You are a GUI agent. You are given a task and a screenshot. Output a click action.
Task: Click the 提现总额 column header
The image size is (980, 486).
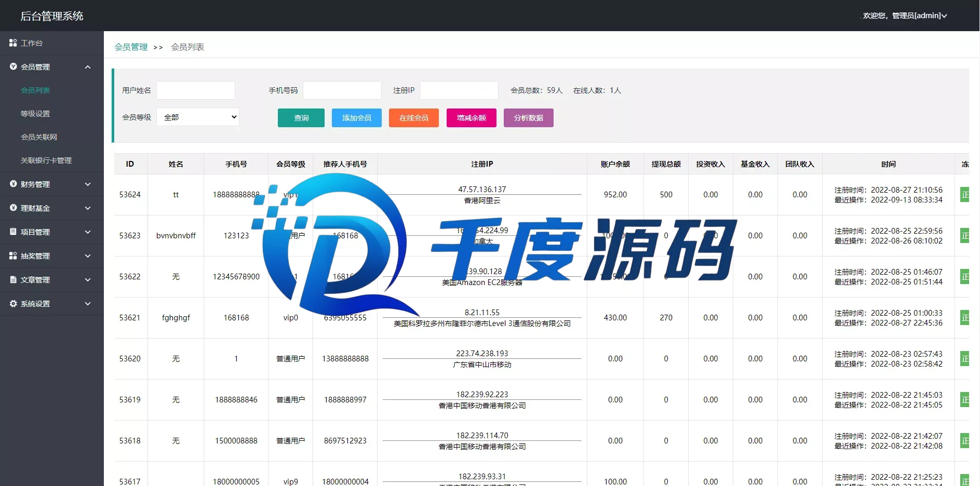(x=666, y=164)
